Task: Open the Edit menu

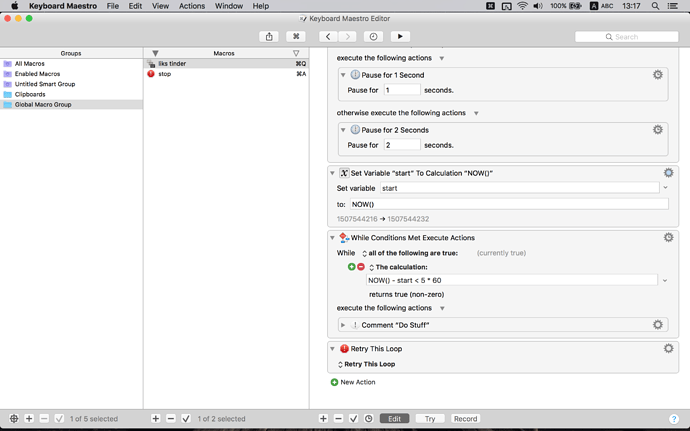Action: pos(135,6)
